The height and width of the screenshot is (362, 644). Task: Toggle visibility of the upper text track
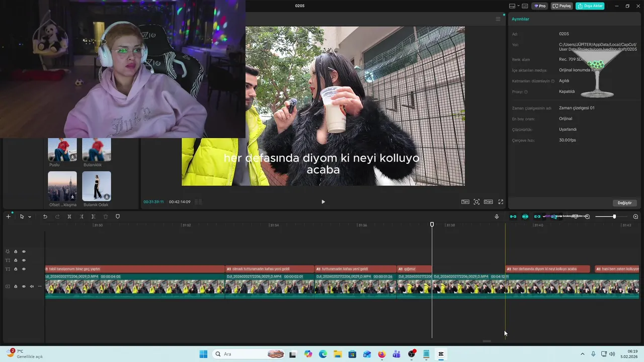24,260
